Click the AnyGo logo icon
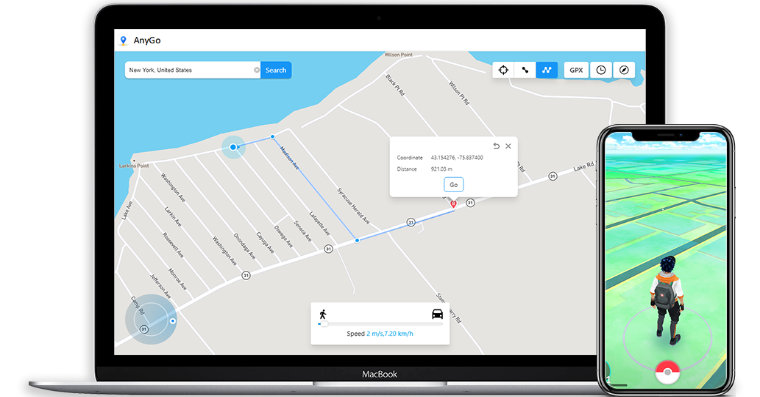 pos(123,41)
